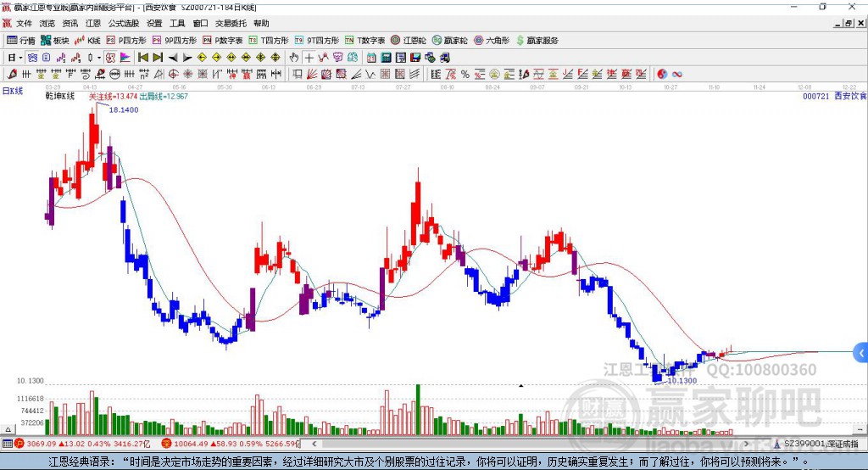Switch to K线 view
The height and width of the screenshot is (470, 868).
(88, 41)
